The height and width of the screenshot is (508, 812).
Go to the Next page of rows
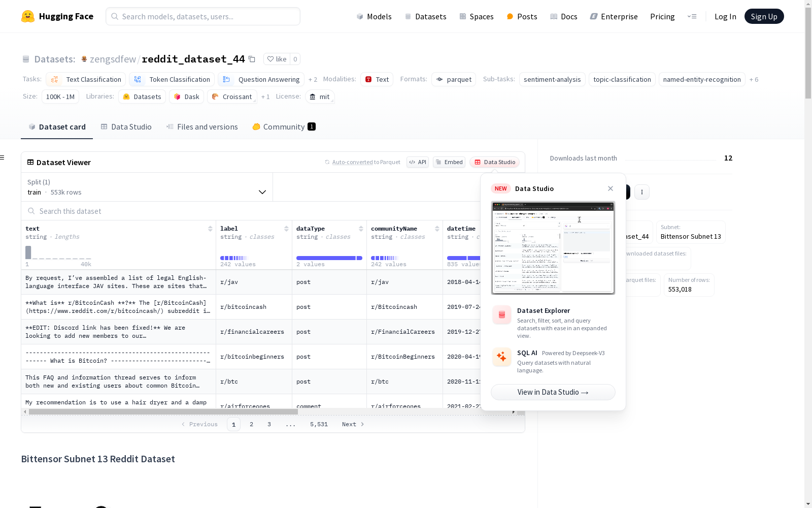pyautogui.click(x=353, y=424)
